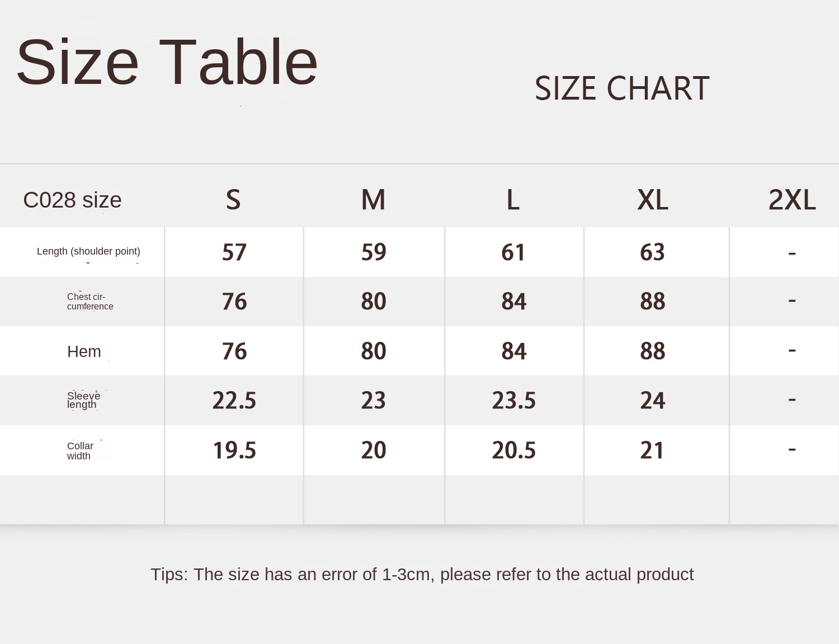Click the 'SIZE CHART' title text
The height and width of the screenshot is (644, 839).
pos(622,88)
